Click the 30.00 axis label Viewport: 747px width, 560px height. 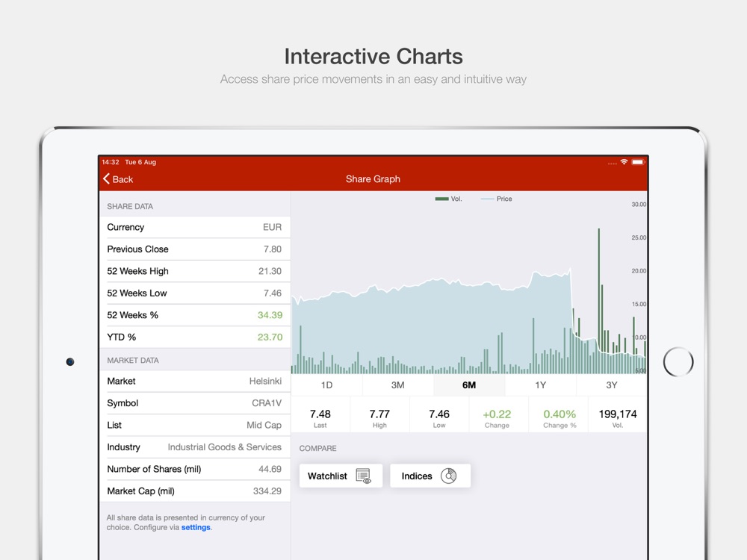[639, 205]
